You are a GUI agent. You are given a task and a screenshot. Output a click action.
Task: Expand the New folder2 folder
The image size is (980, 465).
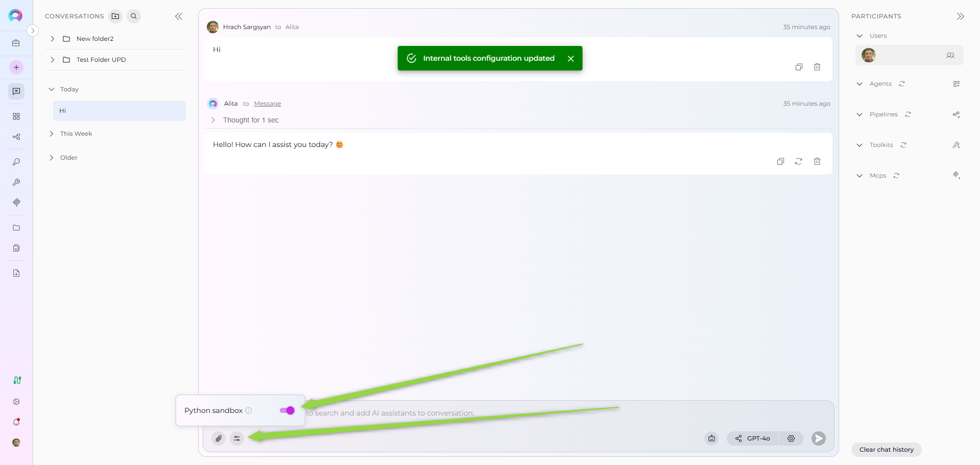[53, 39]
